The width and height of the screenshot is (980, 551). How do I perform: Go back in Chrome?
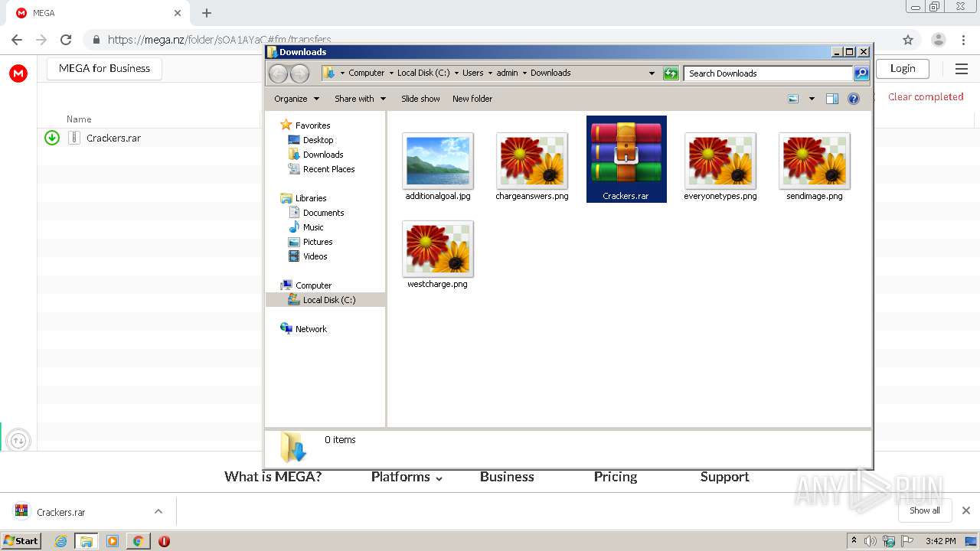(x=17, y=40)
